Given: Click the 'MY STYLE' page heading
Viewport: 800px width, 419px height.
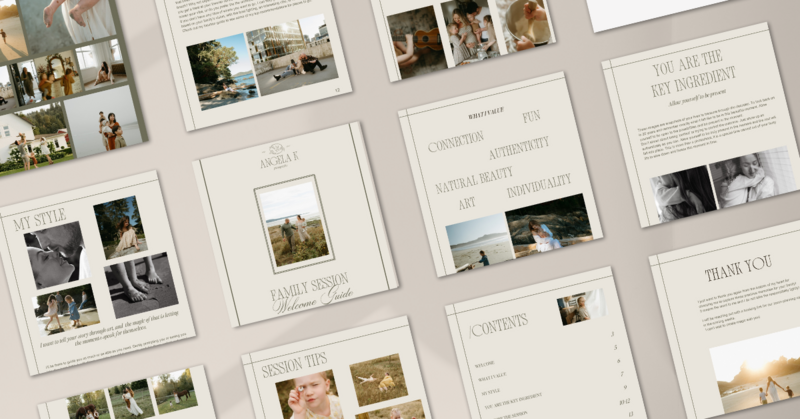Looking at the screenshot, I should coord(40,219).
